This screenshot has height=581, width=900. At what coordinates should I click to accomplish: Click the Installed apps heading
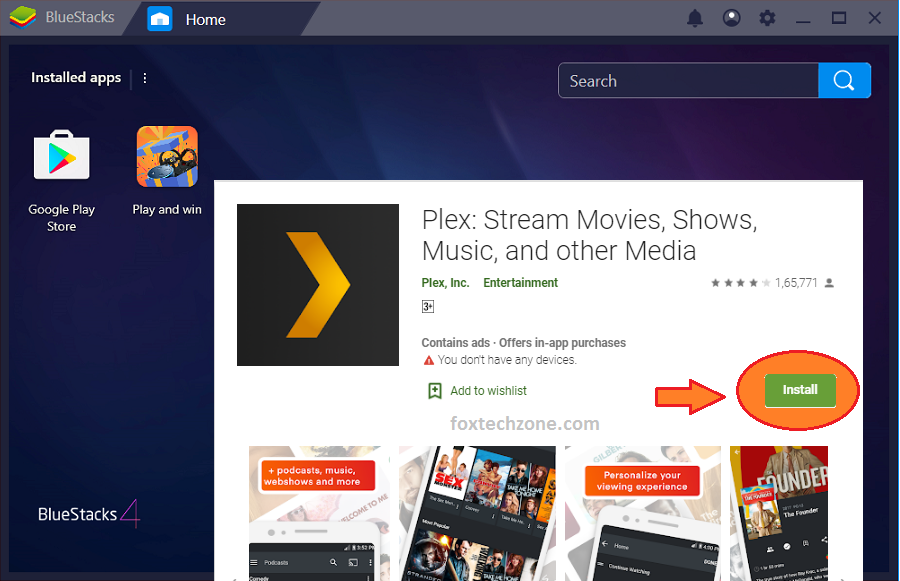[76, 78]
